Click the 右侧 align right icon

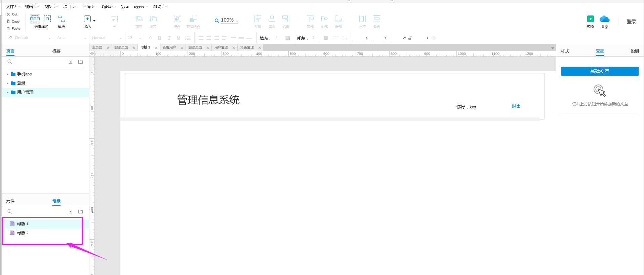click(x=286, y=19)
